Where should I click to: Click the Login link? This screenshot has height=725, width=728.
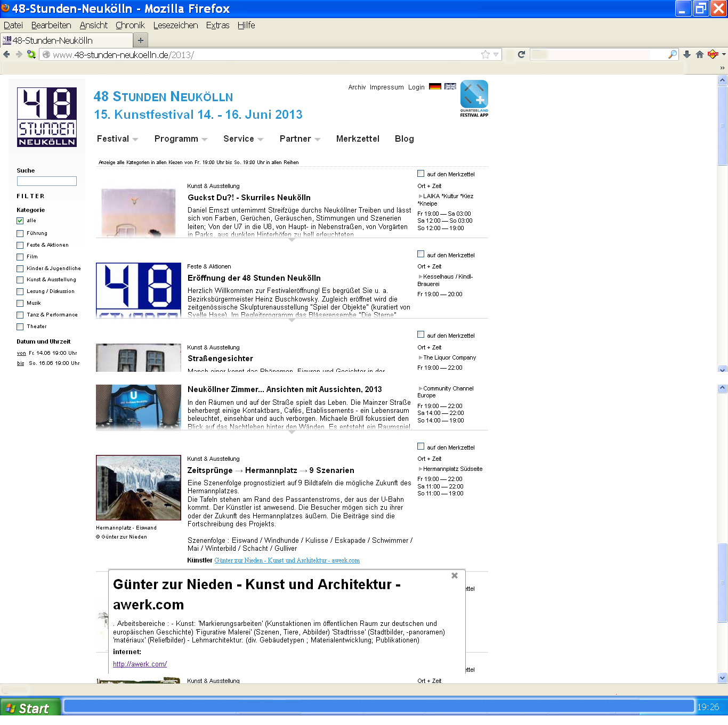click(x=416, y=87)
